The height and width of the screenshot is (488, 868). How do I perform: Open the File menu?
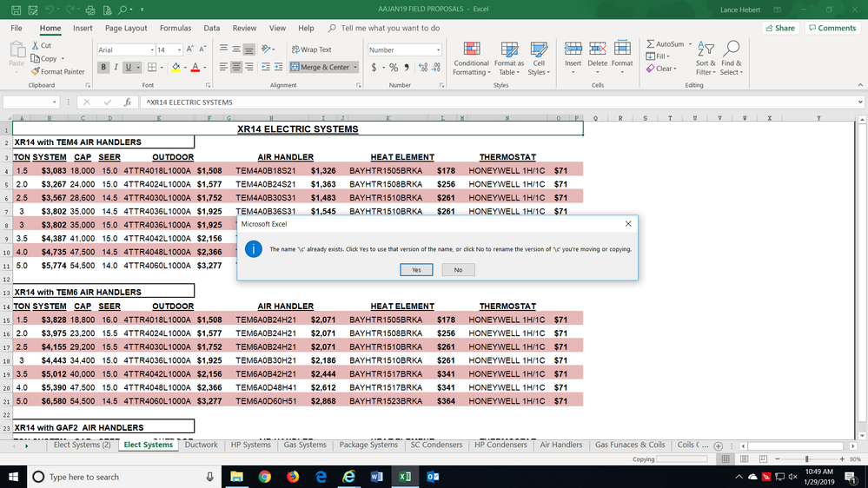17,28
